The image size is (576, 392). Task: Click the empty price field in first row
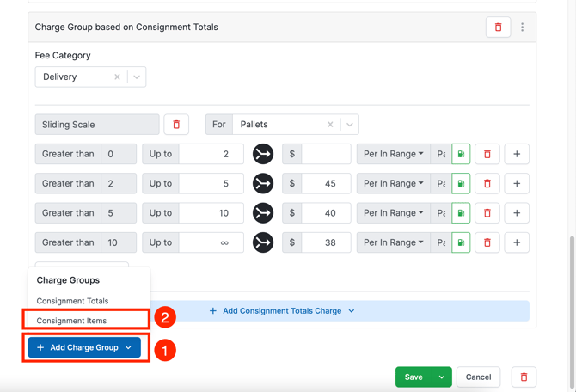(325, 154)
